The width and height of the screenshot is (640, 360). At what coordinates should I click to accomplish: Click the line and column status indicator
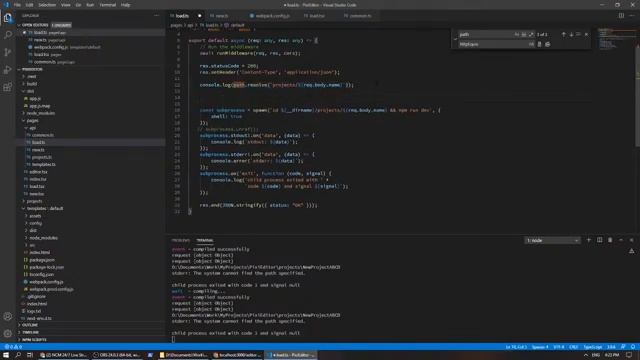[516, 347]
